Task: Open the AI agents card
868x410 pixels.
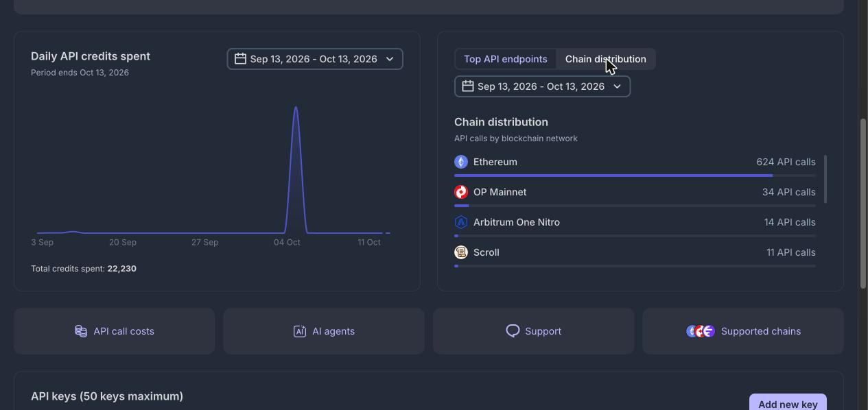Action: click(324, 331)
